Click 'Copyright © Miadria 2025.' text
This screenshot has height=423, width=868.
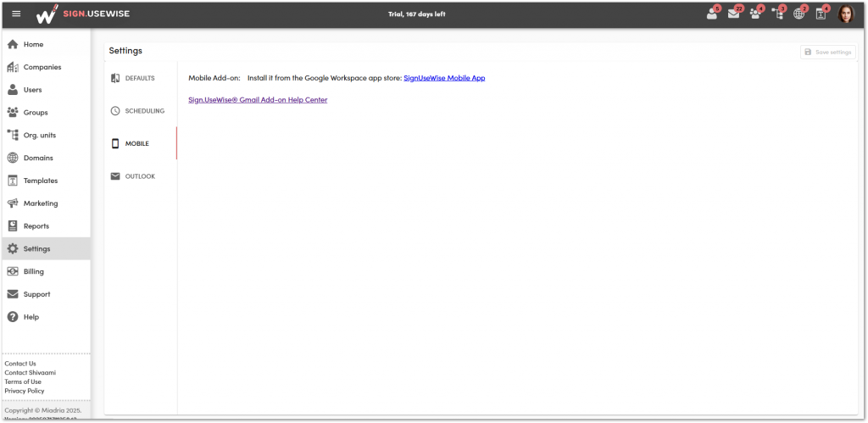43,410
